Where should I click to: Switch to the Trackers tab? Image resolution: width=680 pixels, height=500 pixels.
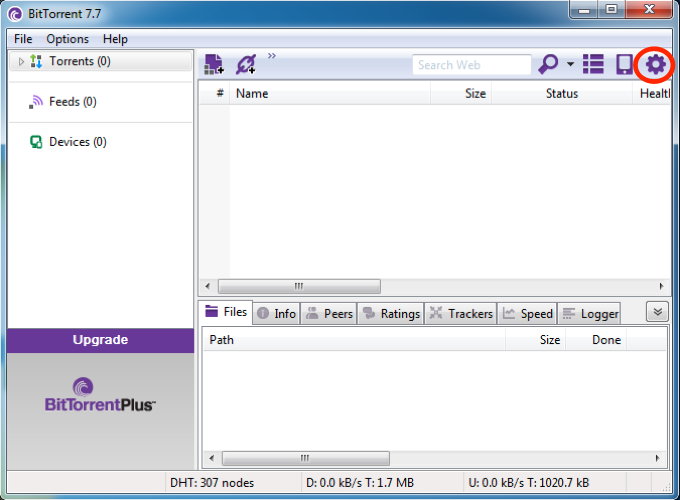461,313
